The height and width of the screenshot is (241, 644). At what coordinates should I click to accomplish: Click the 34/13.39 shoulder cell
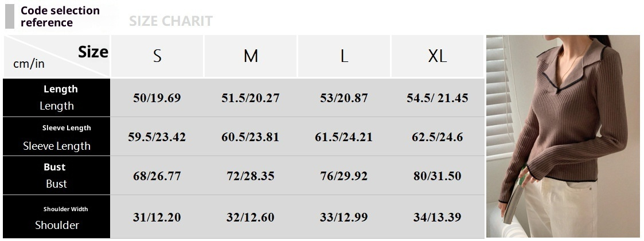438,217
